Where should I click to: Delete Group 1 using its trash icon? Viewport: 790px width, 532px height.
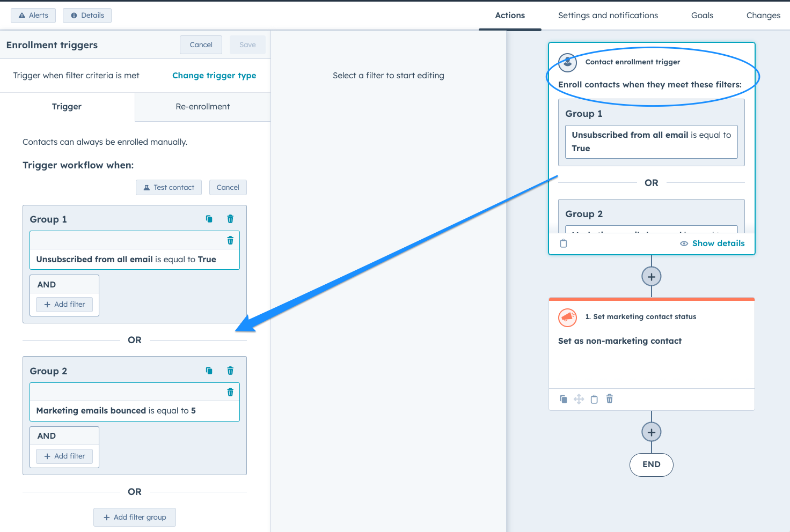coord(230,219)
